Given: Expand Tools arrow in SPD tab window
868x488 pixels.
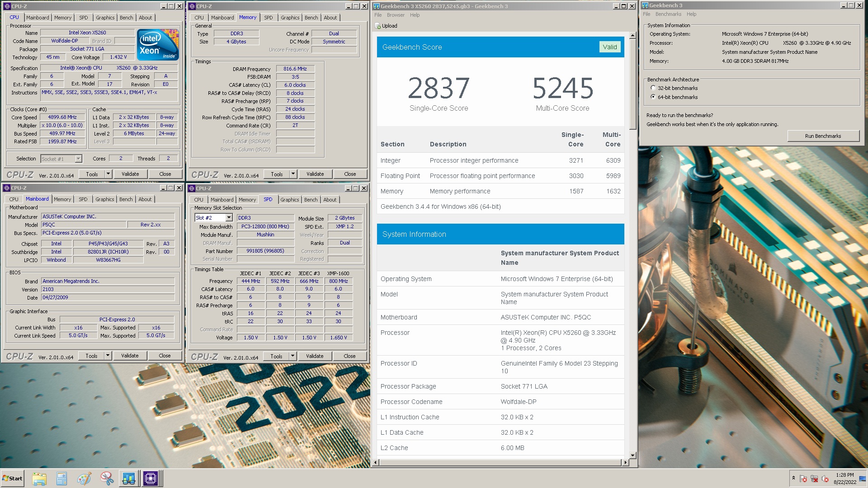Looking at the screenshot, I should (x=292, y=356).
